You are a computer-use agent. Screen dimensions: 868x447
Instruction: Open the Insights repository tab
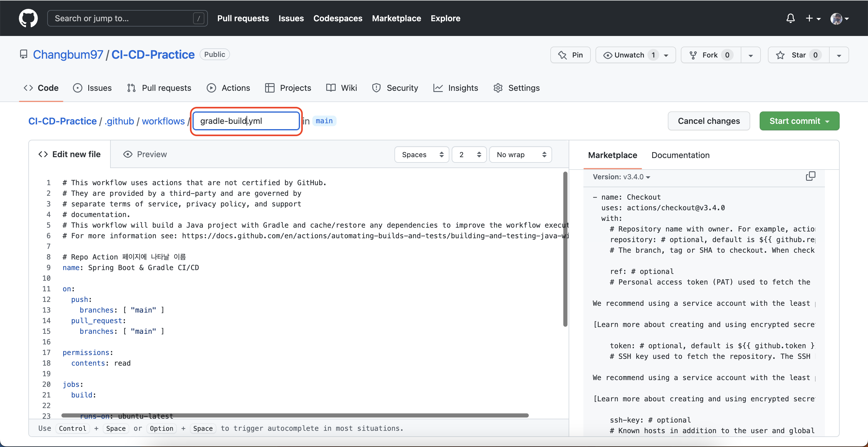[456, 88]
